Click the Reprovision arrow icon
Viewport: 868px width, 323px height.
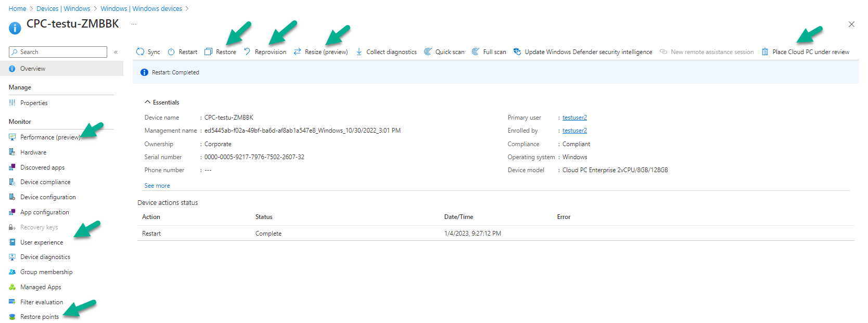click(x=247, y=51)
